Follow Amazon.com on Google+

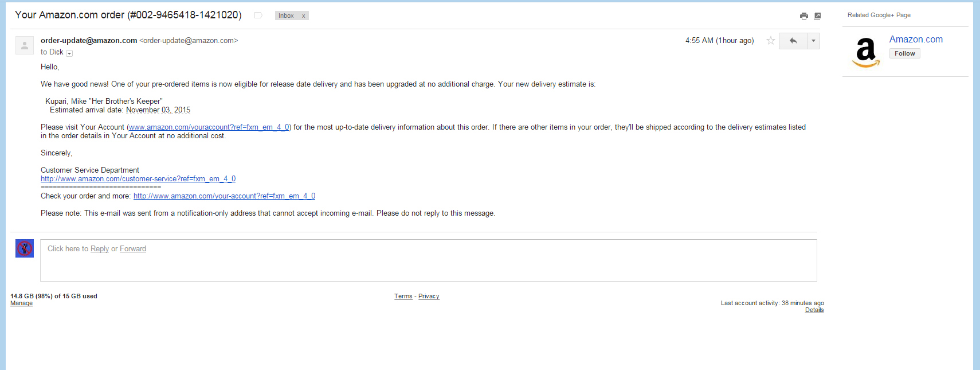pyautogui.click(x=905, y=53)
